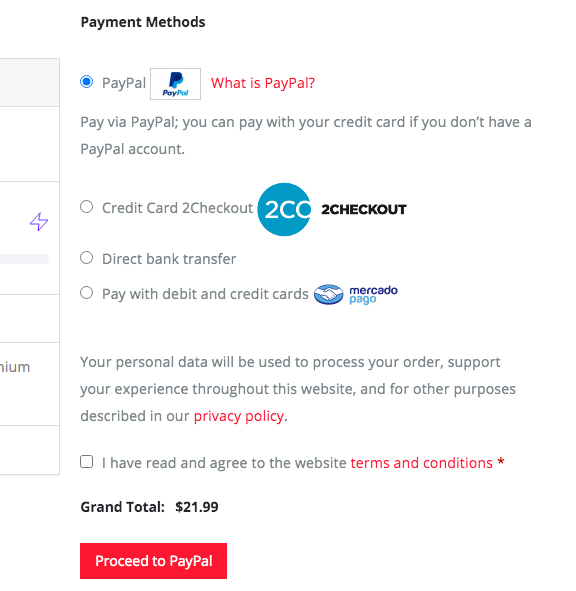
Task: Select Credit Card 2Checkout payment option
Action: point(87,207)
